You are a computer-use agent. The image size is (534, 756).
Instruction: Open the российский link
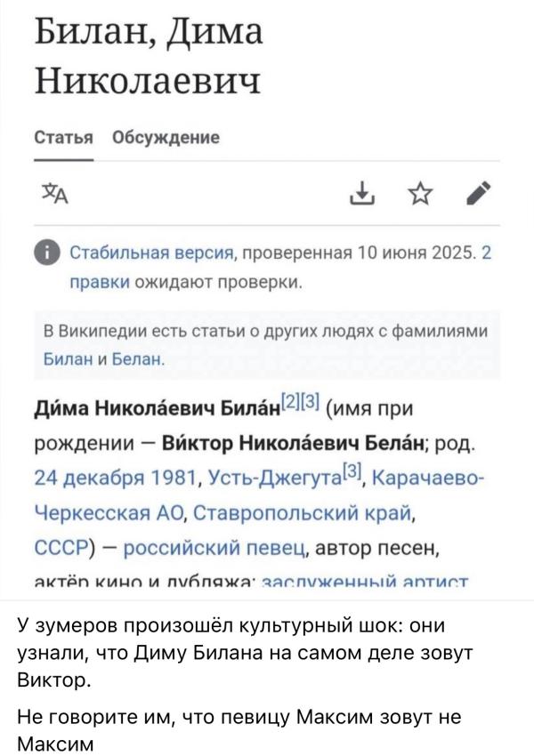(181, 545)
